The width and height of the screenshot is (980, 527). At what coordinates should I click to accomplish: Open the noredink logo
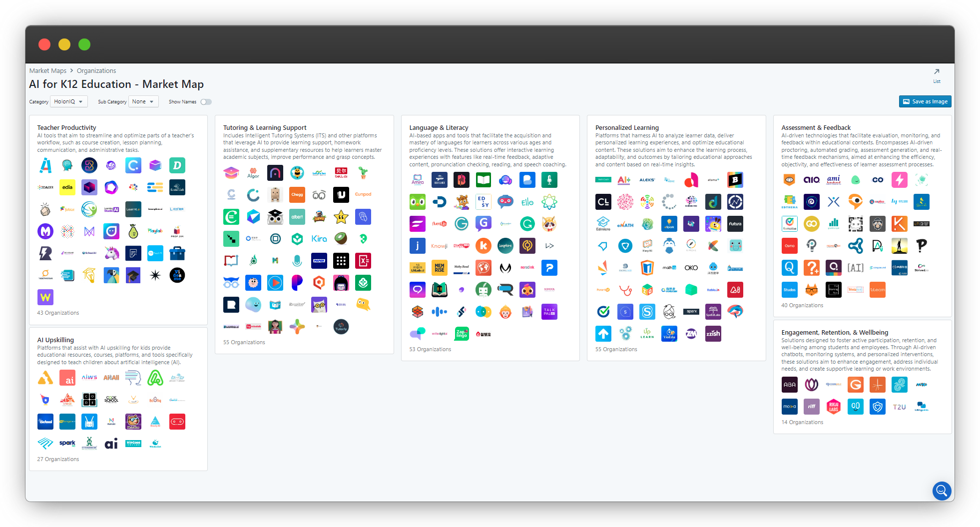(x=527, y=268)
